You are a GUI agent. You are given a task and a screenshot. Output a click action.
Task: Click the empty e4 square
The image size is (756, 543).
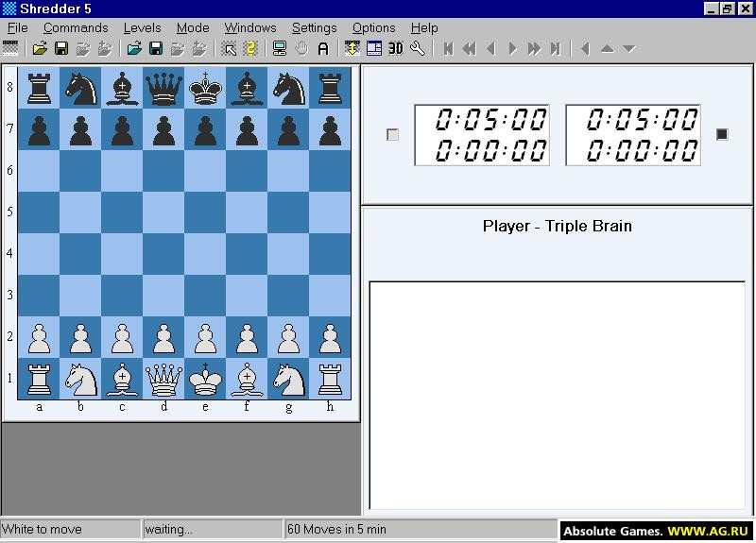click(x=205, y=254)
